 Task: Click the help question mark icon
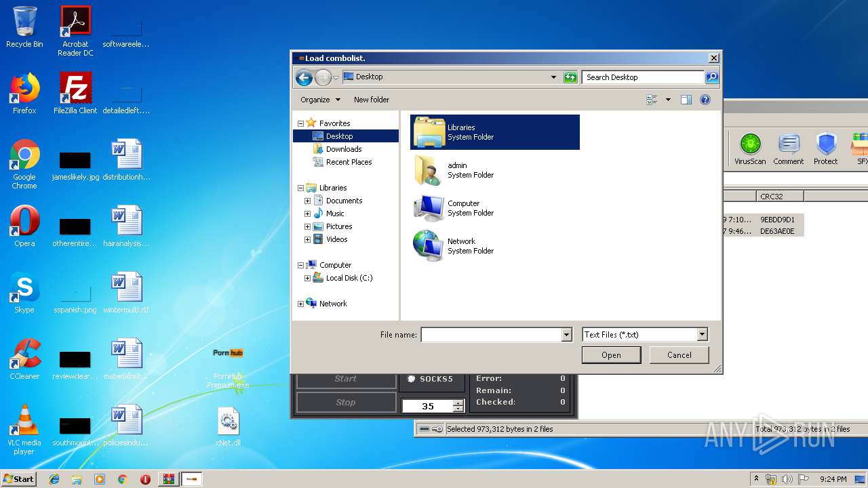(705, 100)
